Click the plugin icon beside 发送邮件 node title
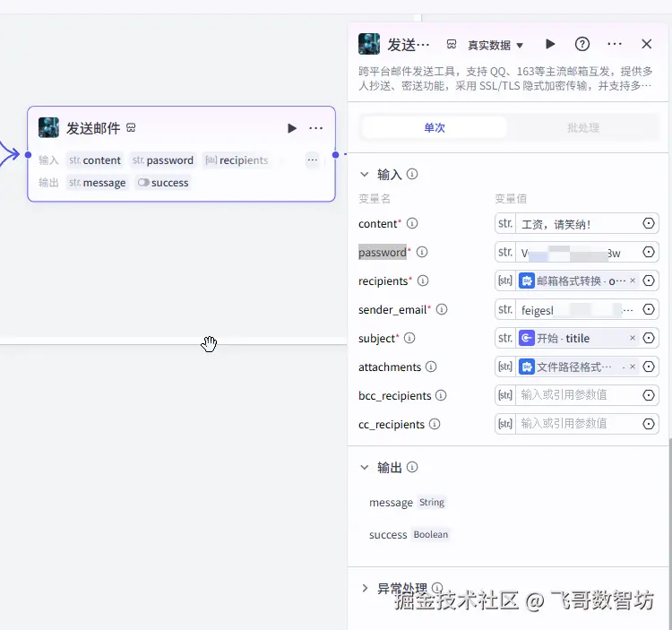The image size is (672, 630). click(x=131, y=128)
